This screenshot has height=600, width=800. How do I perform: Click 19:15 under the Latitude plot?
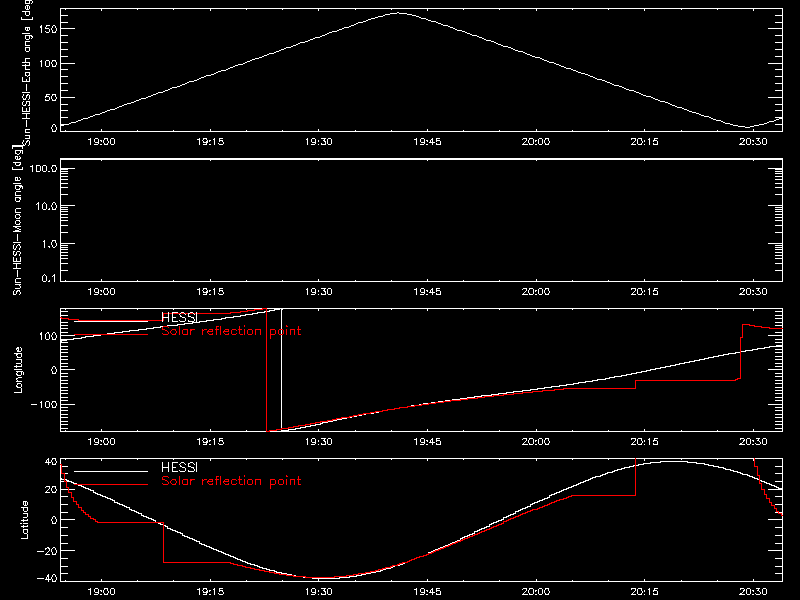210,591
